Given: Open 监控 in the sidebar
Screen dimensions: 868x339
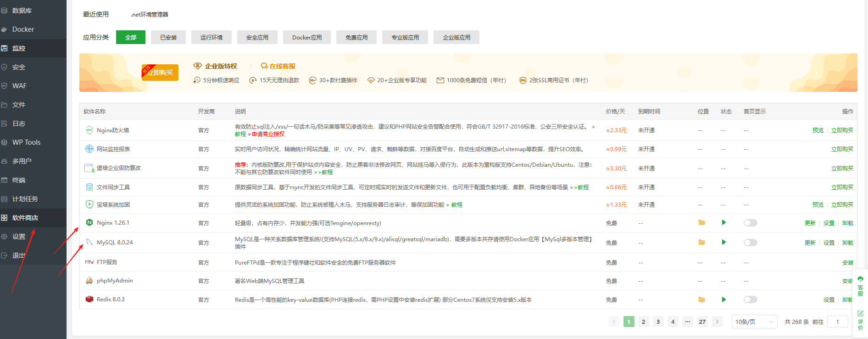Looking at the screenshot, I should click(33, 48).
